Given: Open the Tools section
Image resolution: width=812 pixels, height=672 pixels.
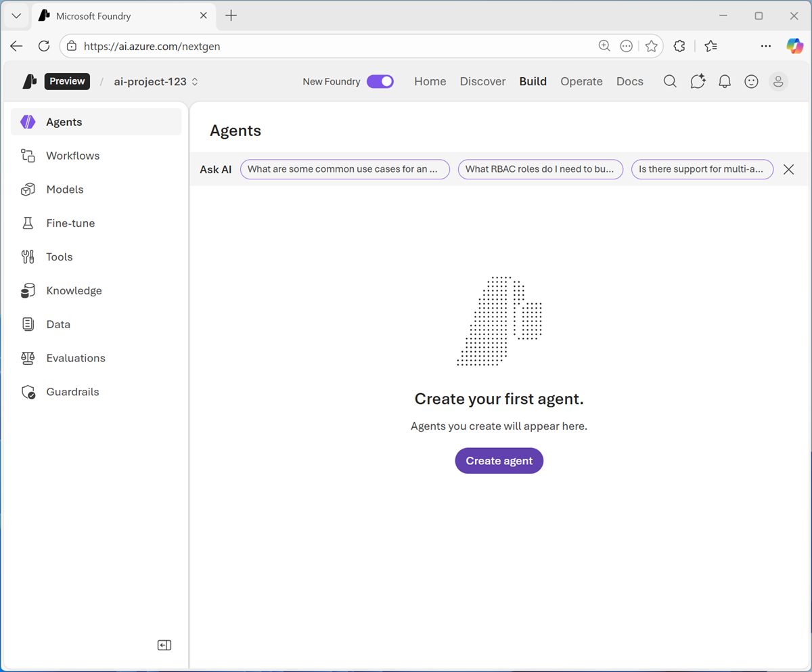Looking at the screenshot, I should click(59, 256).
